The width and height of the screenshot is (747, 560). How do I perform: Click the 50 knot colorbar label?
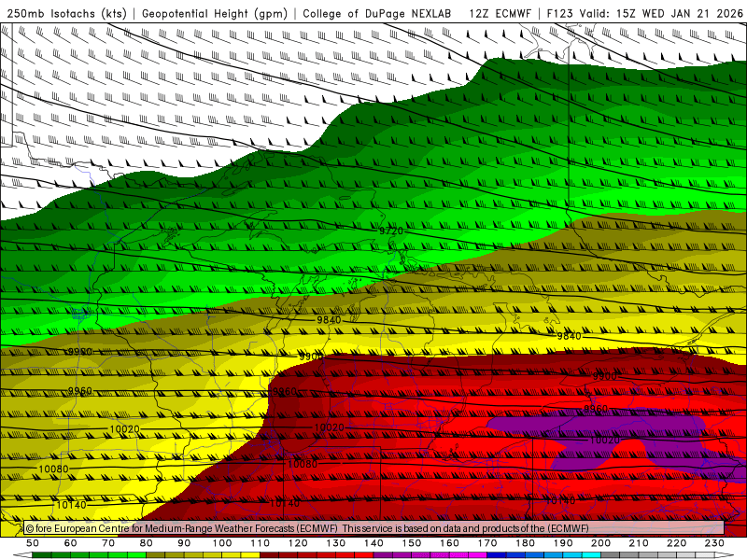pyautogui.click(x=33, y=543)
